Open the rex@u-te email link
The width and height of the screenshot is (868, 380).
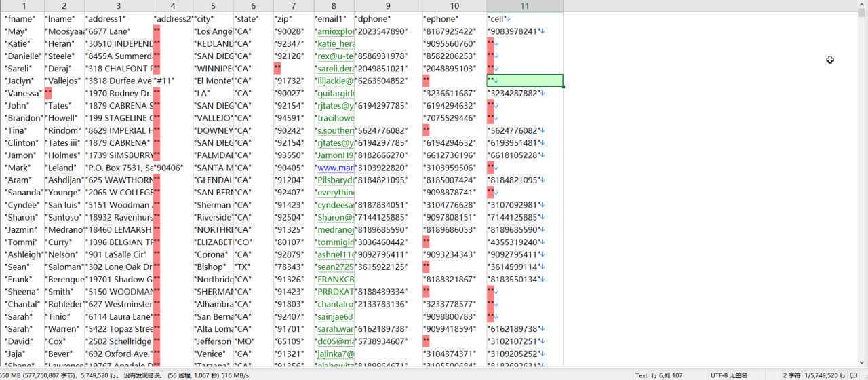[x=335, y=56]
